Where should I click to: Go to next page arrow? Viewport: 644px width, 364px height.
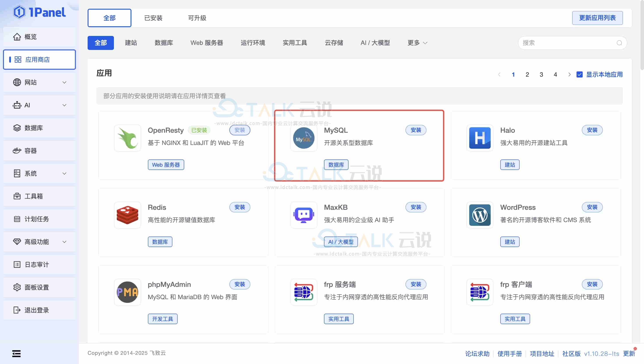tap(569, 74)
